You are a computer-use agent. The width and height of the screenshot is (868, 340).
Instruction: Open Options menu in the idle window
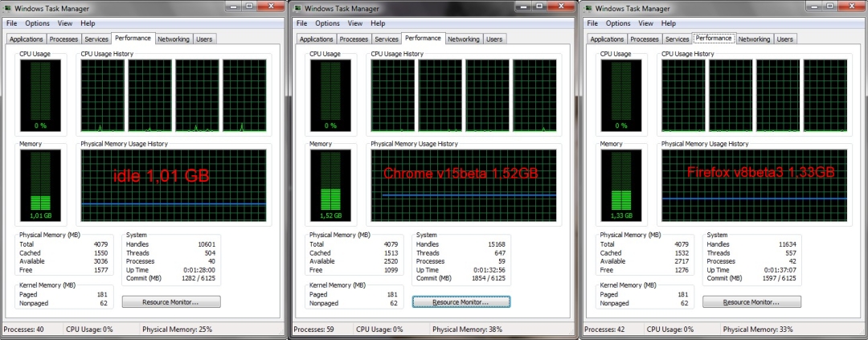(37, 23)
